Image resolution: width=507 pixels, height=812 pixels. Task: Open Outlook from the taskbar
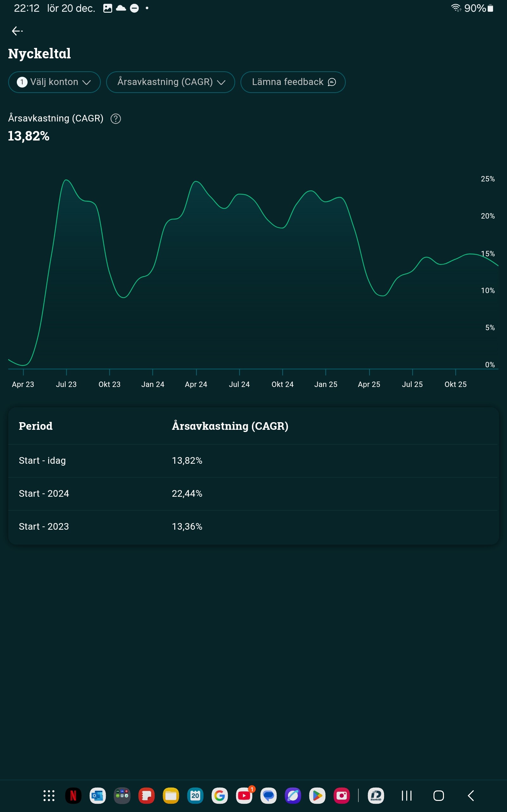(x=98, y=796)
